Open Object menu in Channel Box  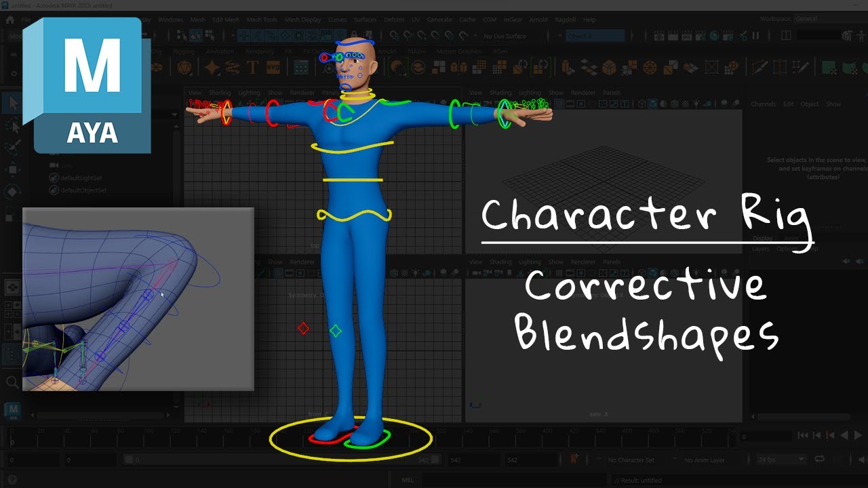tap(810, 104)
